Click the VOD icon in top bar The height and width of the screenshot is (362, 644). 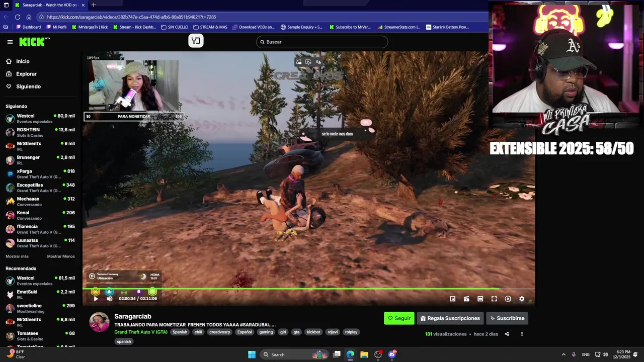pyautogui.click(x=196, y=41)
